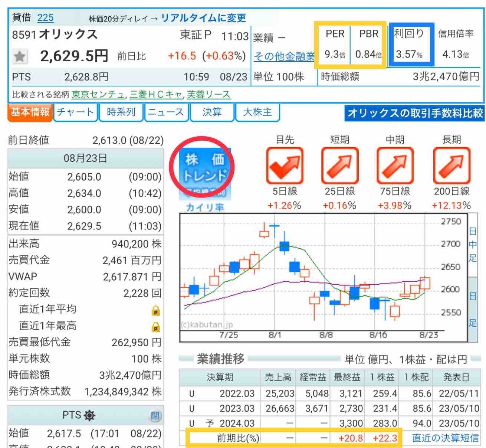Click the 売買最低代金 value 262,950 円

(137, 342)
